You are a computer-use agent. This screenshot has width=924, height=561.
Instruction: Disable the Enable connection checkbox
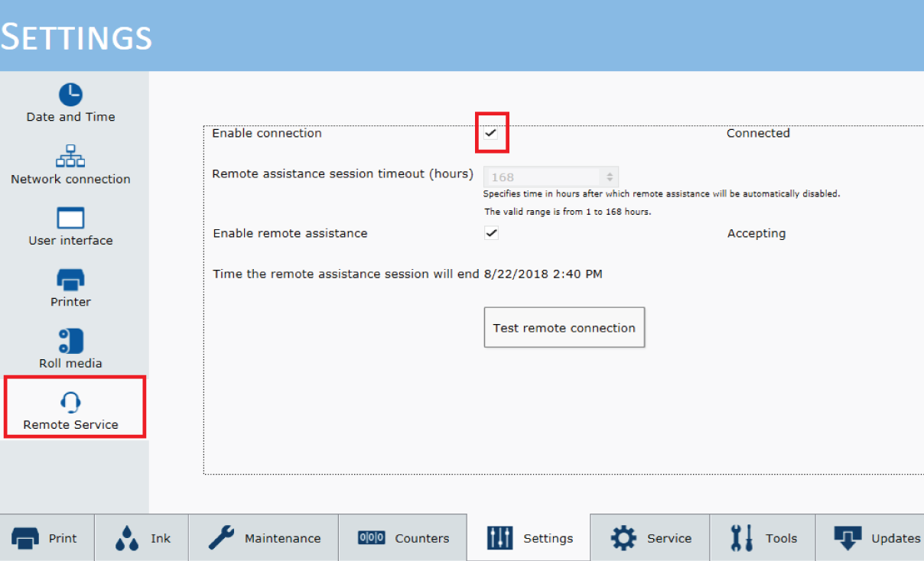491,133
